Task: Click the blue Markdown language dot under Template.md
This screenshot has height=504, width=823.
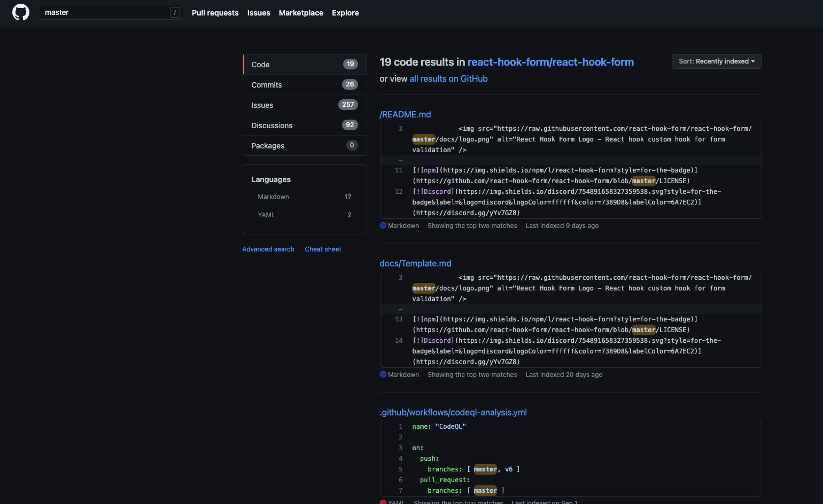Action: (x=383, y=374)
